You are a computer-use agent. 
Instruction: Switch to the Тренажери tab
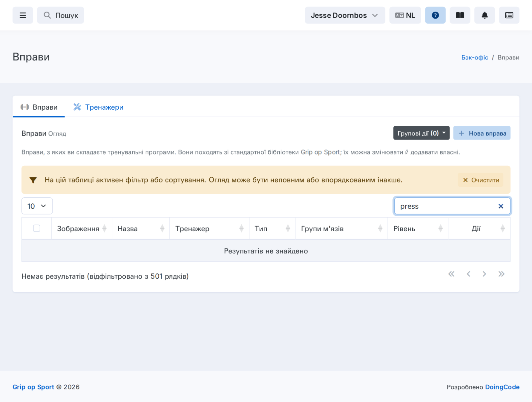click(x=98, y=107)
